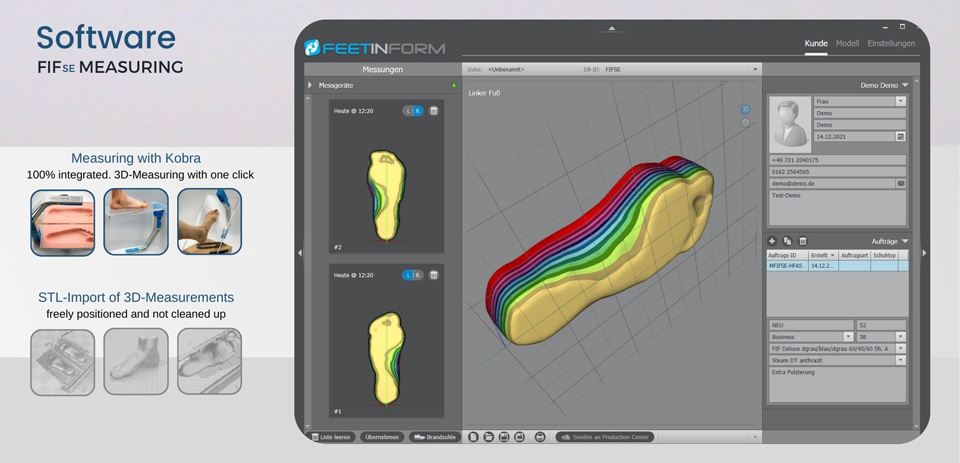Collapse the right panel with side arrow

tap(924, 252)
